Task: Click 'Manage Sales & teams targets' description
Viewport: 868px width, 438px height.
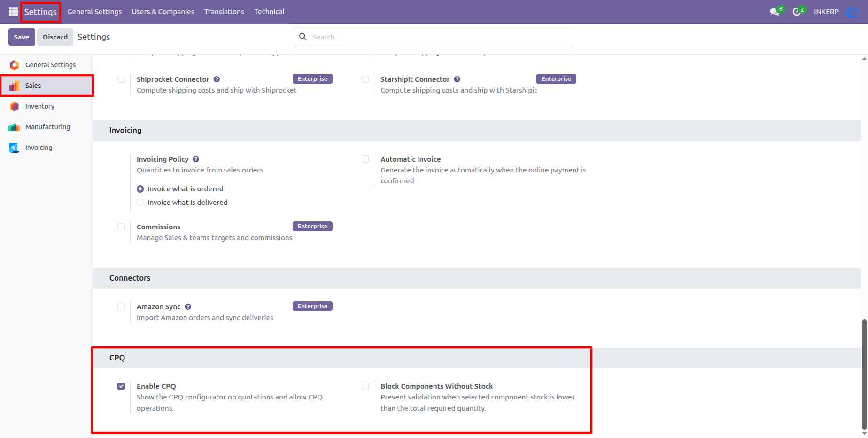Action: pos(214,238)
